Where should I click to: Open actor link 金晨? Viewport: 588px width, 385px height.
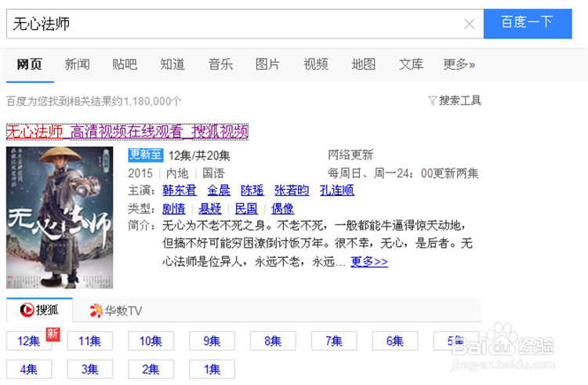click(219, 191)
